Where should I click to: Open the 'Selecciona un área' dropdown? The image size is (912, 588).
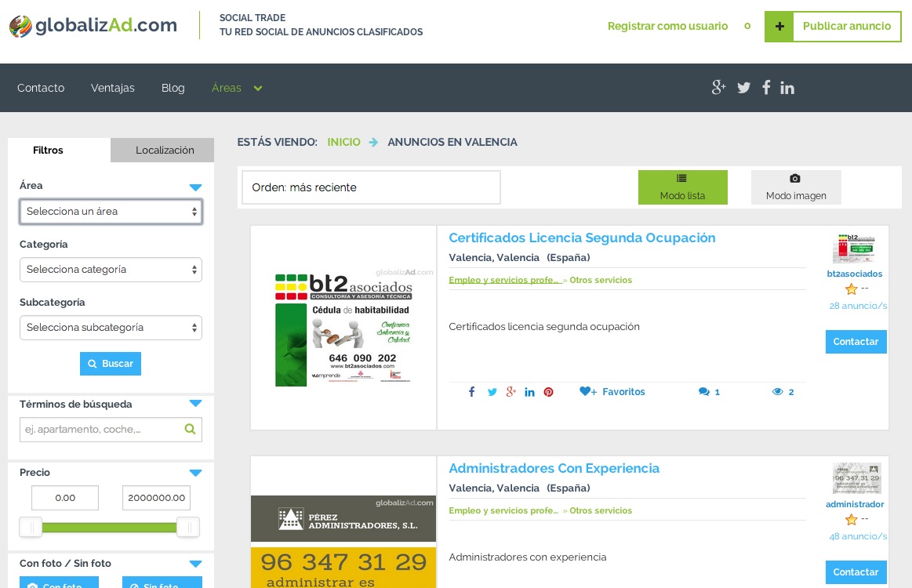[111, 212]
